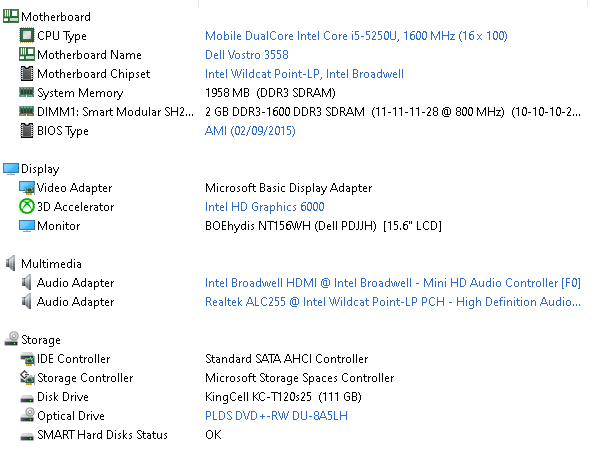Click the System Memory RAM icon

26,92
